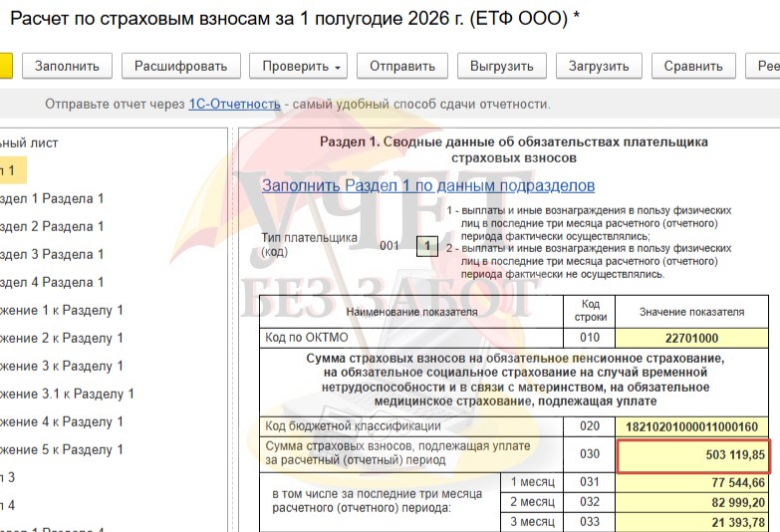Click the yellow button left of Заполнить
This screenshot has height=532, width=780.
tap(5, 66)
